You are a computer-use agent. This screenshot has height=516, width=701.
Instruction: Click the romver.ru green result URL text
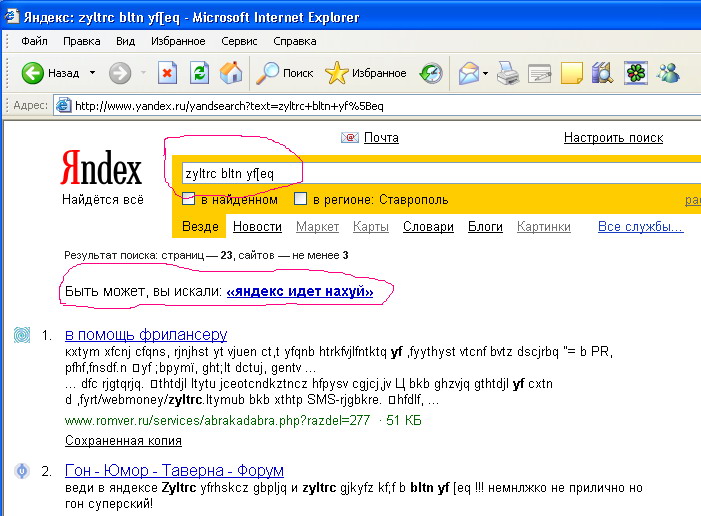(x=217, y=420)
